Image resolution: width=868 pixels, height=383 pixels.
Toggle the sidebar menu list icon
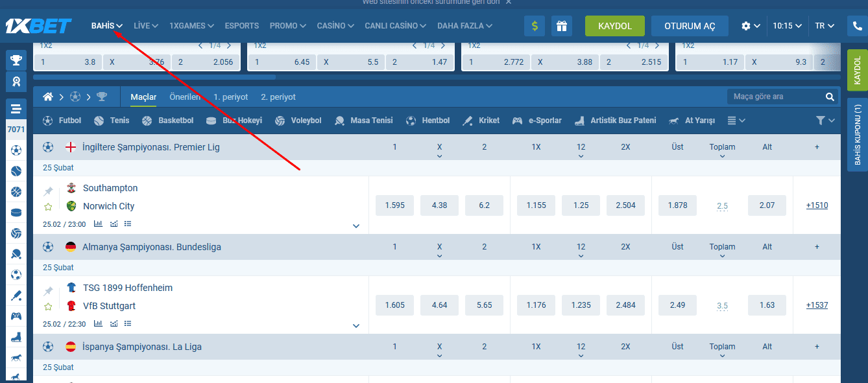[x=16, y=109]
